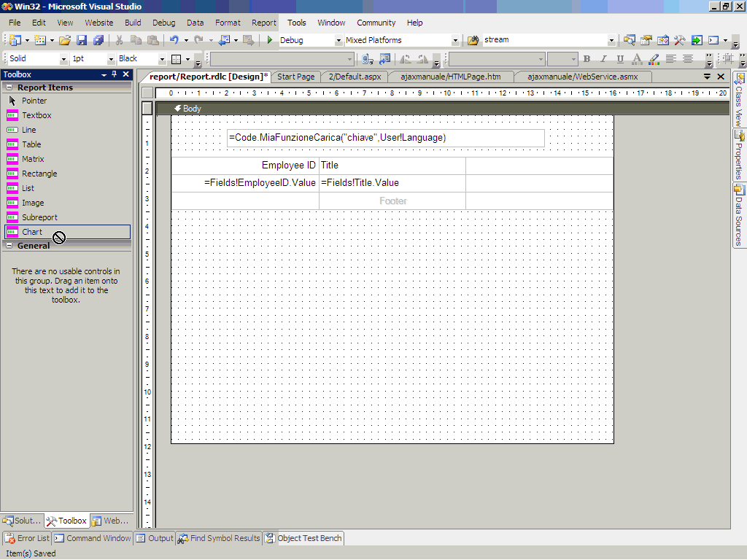The width and height of the screenshot is (747, 560).
Task: Open the Format menu
Action: pos(228,23)
